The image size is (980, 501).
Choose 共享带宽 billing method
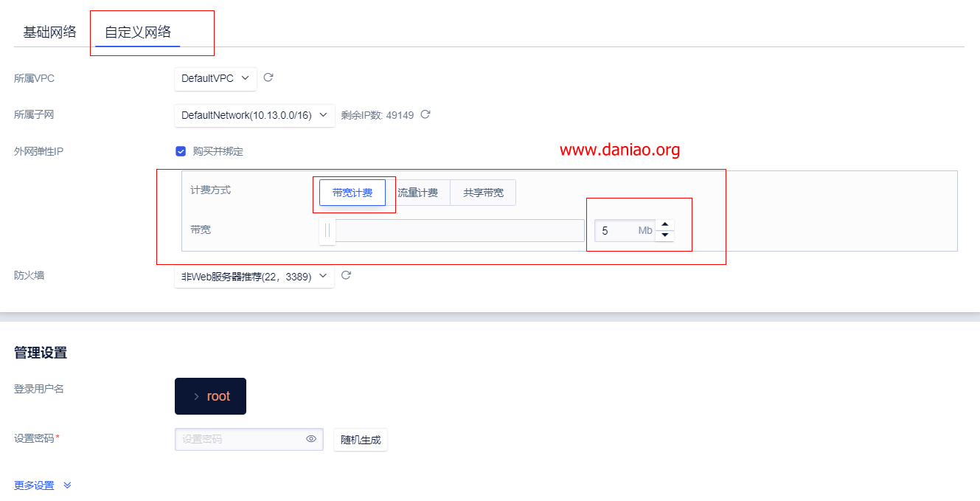coord(484,193)
